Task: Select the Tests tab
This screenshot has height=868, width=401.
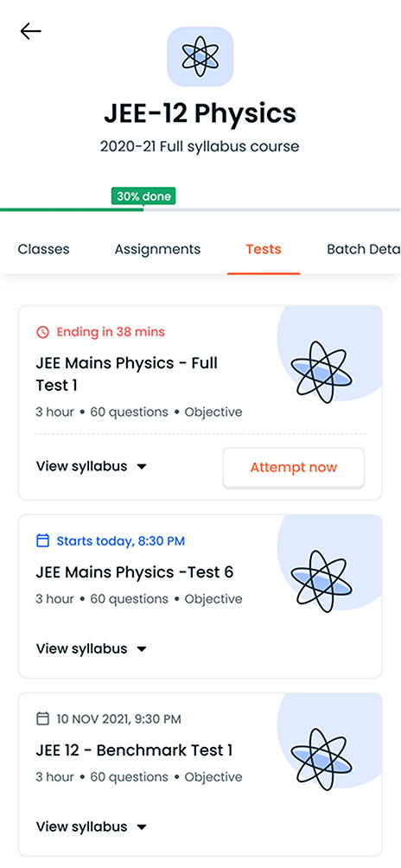Action: (x=264, y=249)
